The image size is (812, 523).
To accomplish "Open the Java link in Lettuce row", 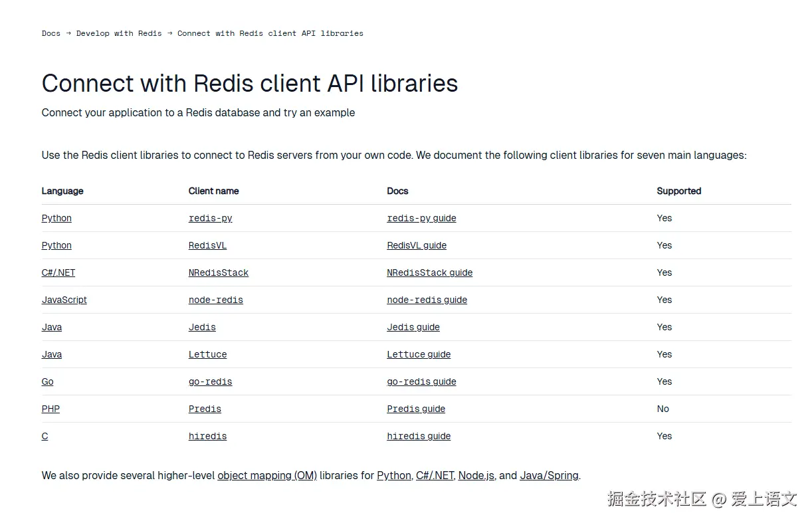I will (x=52, y=354).
